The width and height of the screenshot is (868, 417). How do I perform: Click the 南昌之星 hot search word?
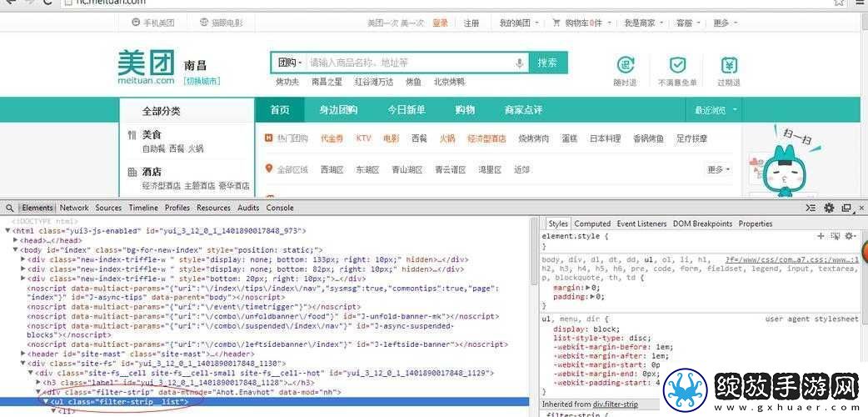point(327,82)
